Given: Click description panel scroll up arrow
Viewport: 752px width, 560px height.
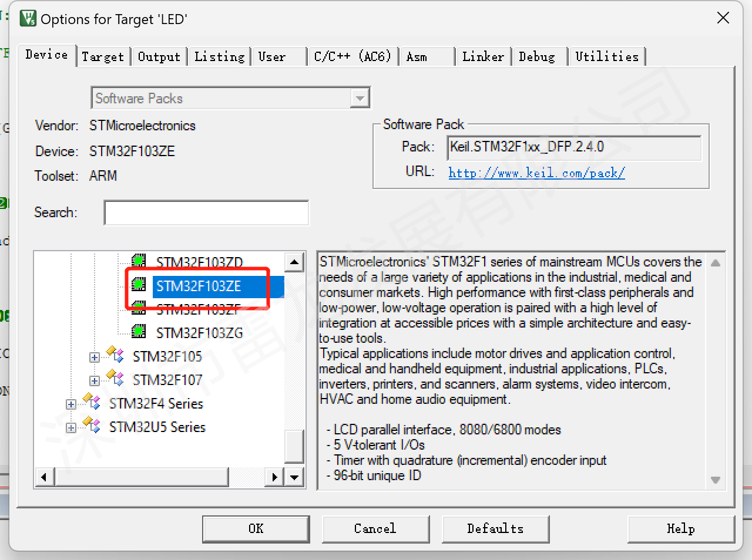Looking at the screenshot, I should [716, 263].
